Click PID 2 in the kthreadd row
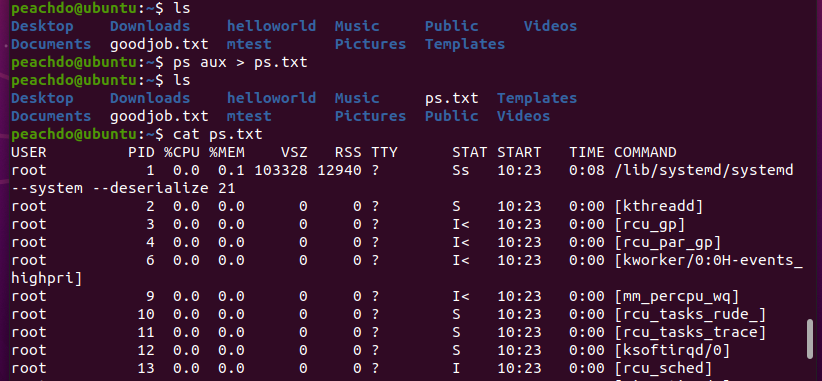The height and width of the screenshot is (381, 822). (150, 206)
